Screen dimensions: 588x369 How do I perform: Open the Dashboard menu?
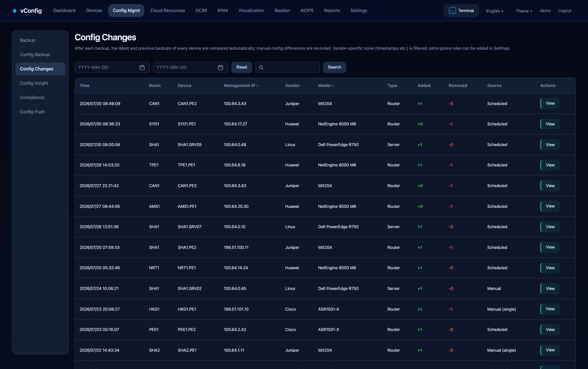click(x=64, y=11)
